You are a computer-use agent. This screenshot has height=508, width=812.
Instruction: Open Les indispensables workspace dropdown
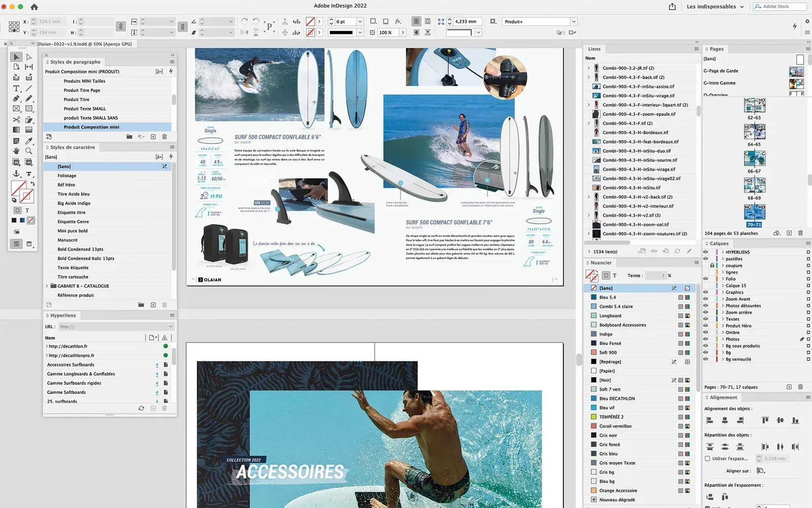(x=715, y=7)
